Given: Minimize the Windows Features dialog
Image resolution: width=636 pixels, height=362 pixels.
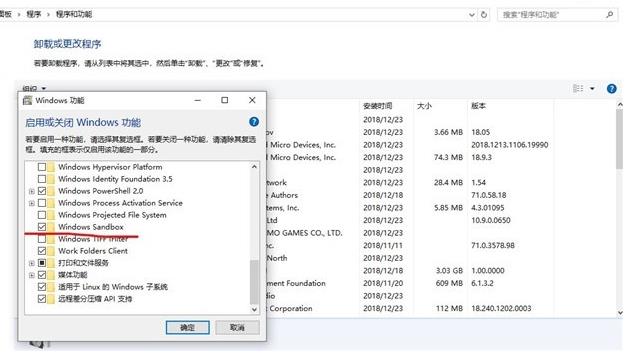Looking at the screenshot, I should coord(198,100).
